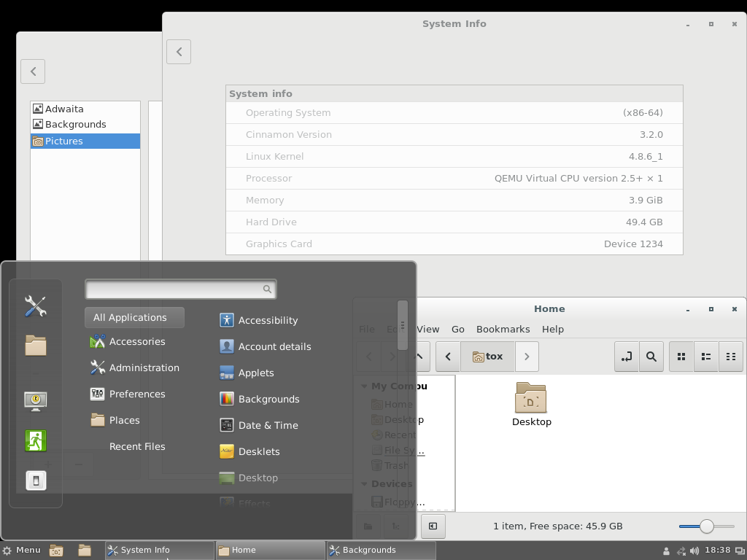Switch to the Backgrounds window in taskbar
This screenshot has width=747, height=560.
[x=380, y=550]
